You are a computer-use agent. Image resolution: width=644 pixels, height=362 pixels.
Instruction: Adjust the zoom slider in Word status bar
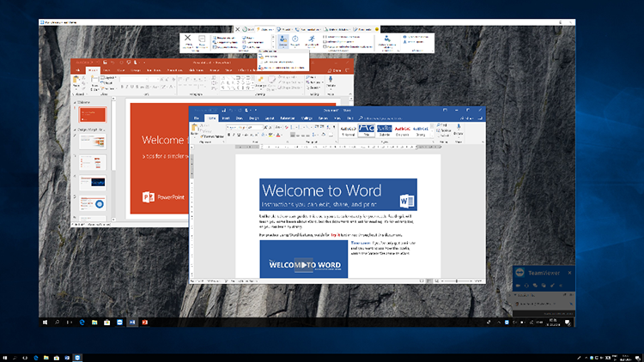(456, 281)
